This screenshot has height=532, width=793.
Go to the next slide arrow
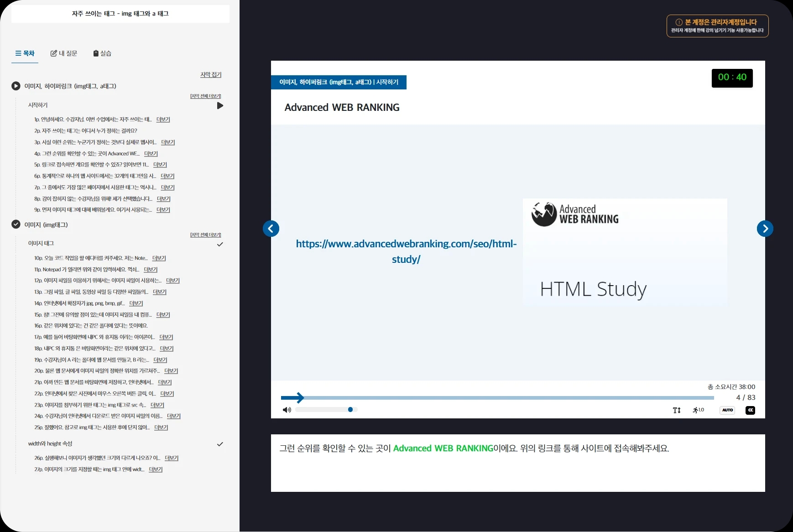765,229
